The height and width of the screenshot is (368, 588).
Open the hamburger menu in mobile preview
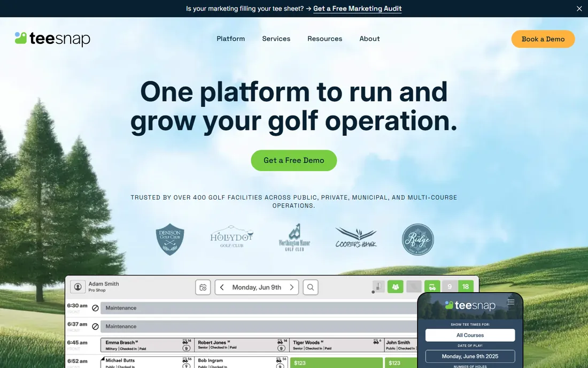(x=510, y=302)
